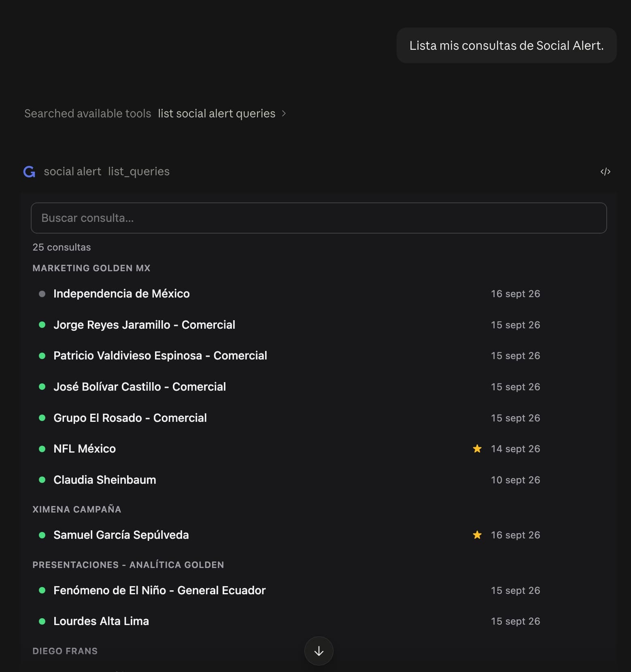Click the PRESENTACIONES - ANALÍTICA GOLDEN header
Image resolution: width=631 pixels, height=672 pixels.
(x=128, y=565)
